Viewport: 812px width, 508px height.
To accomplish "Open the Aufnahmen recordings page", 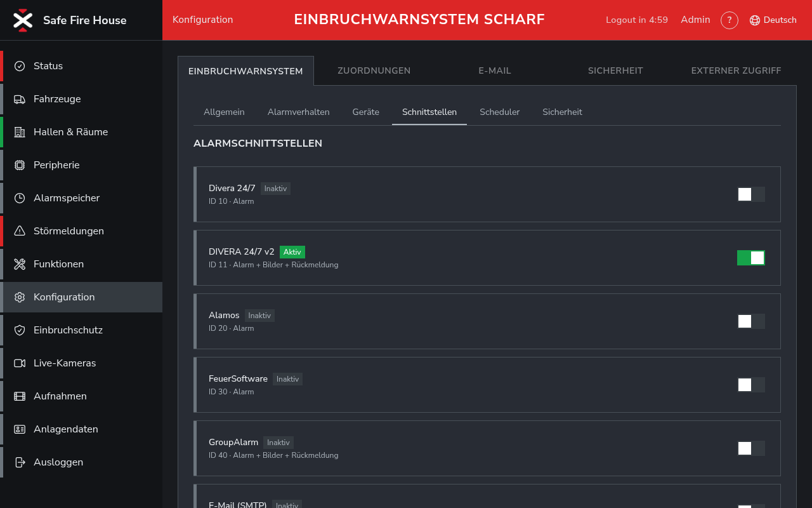I will tap(81, 396).
